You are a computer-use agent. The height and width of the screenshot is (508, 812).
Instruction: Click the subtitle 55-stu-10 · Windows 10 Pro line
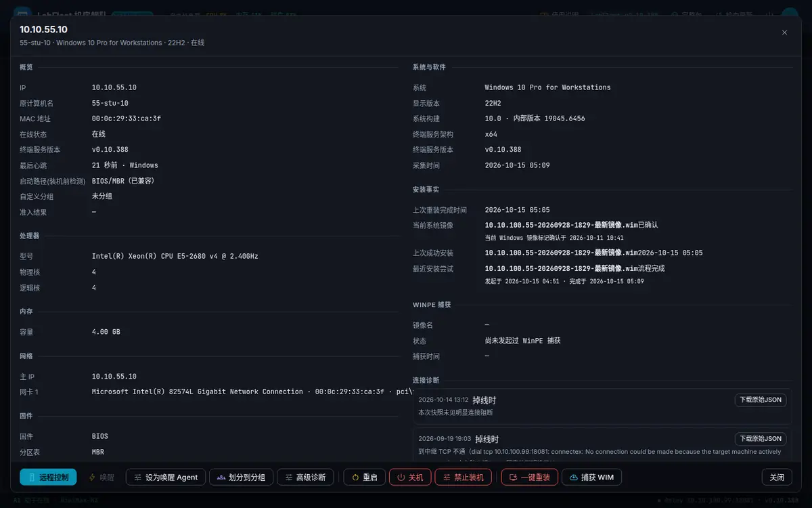(x=112, y=43)
